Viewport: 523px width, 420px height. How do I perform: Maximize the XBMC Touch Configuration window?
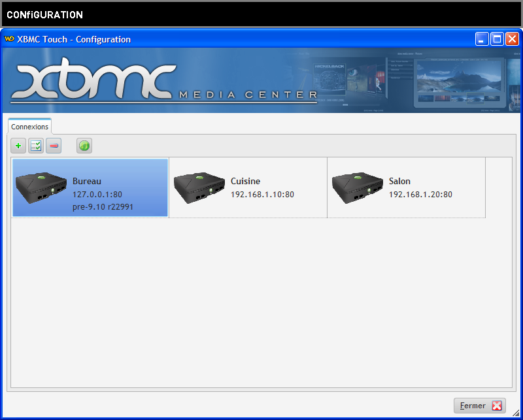[x=497, y=39]
